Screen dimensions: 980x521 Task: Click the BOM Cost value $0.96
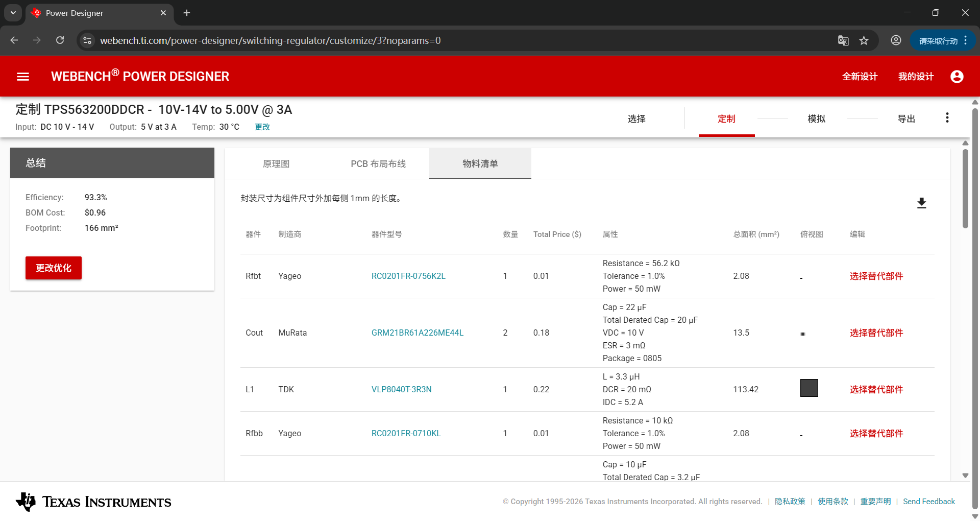(95, 212)
